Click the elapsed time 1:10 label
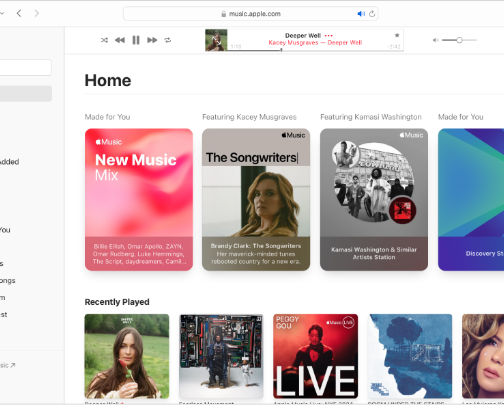 [x=236, y=47]
